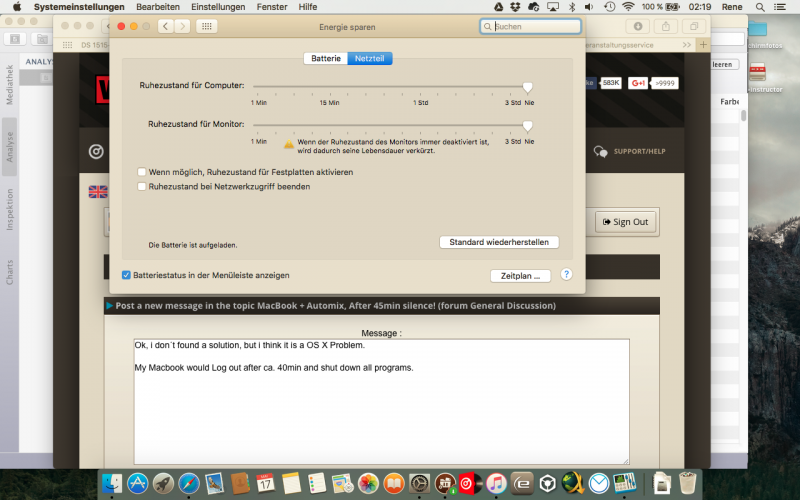Add a new Safari tab plus button
Screen dimensions: 800x500
tap(703, 45)
